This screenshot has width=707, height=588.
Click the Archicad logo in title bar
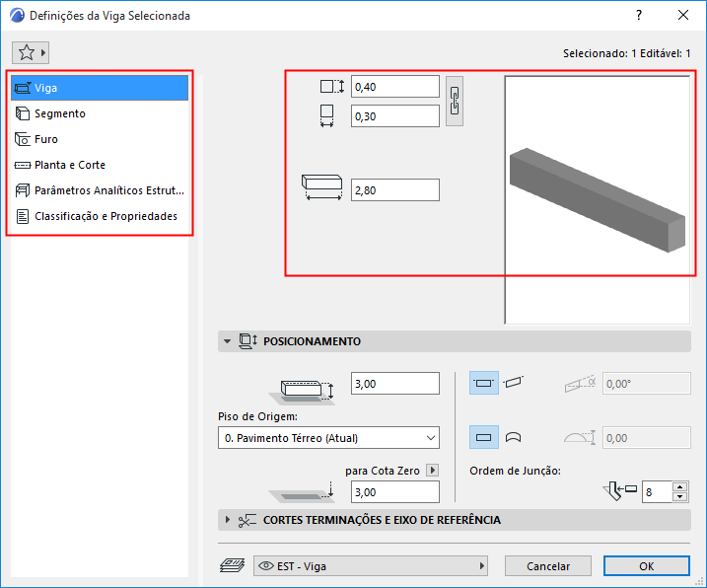(17, 16)
